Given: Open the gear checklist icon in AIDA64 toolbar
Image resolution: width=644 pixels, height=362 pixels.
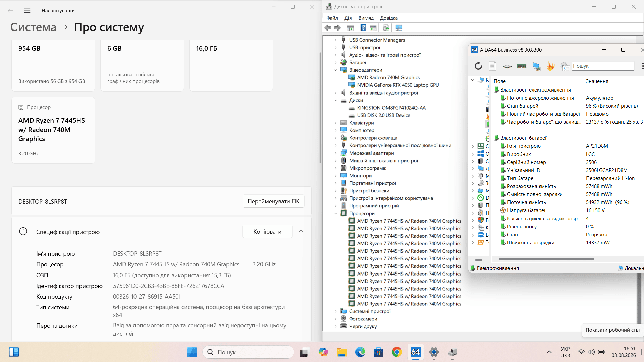Looking at the screenshot, I should tap(565, 66).
